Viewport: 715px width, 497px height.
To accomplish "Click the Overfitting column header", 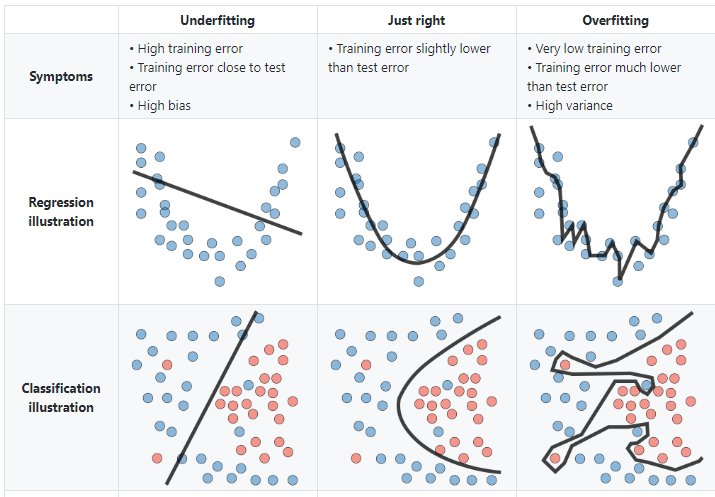I will pyautogui.click(x=615, y=20).
